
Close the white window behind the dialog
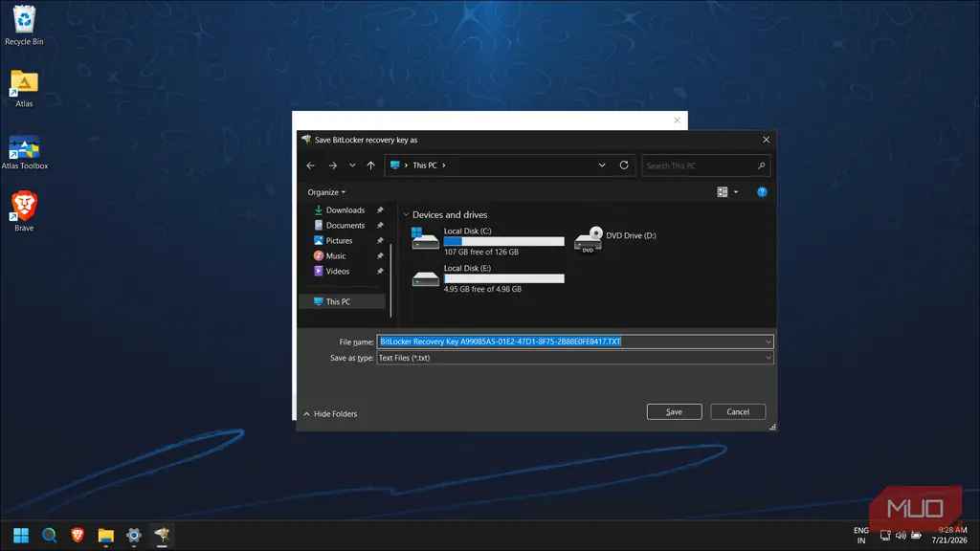677,120
